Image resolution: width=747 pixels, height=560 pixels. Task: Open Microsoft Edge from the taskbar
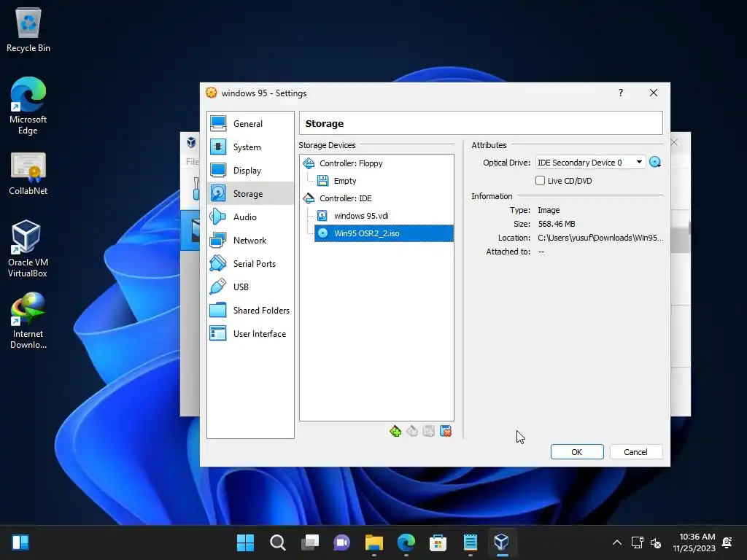406,542
